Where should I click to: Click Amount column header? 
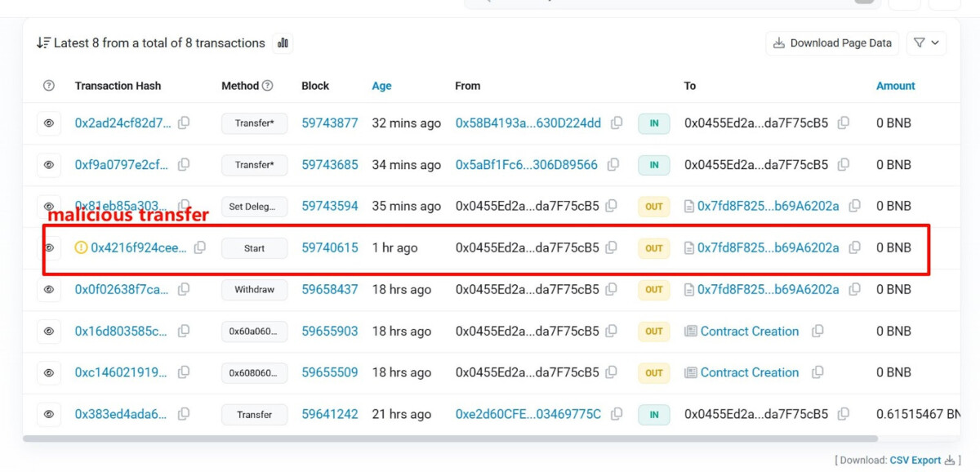(x=896, y=86)
